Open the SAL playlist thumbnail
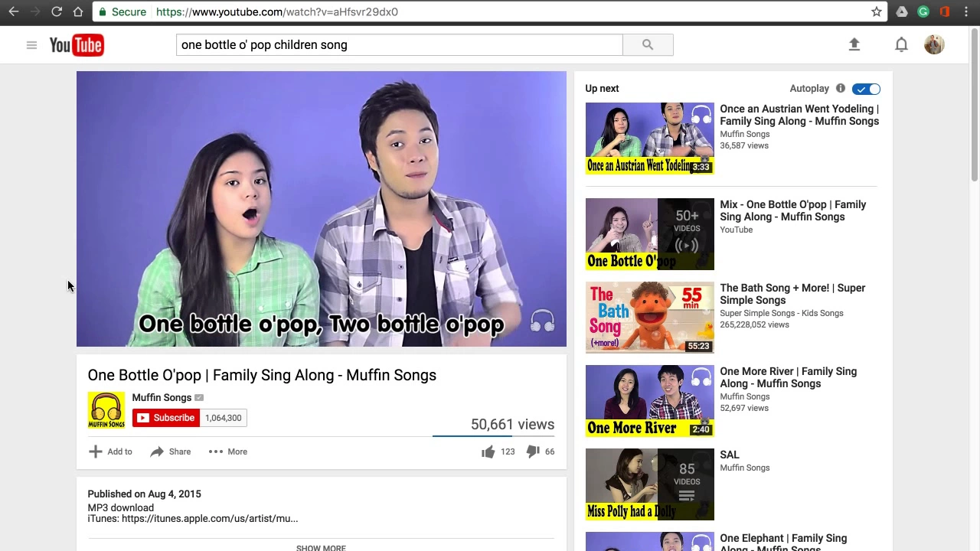 coord(649,484)
